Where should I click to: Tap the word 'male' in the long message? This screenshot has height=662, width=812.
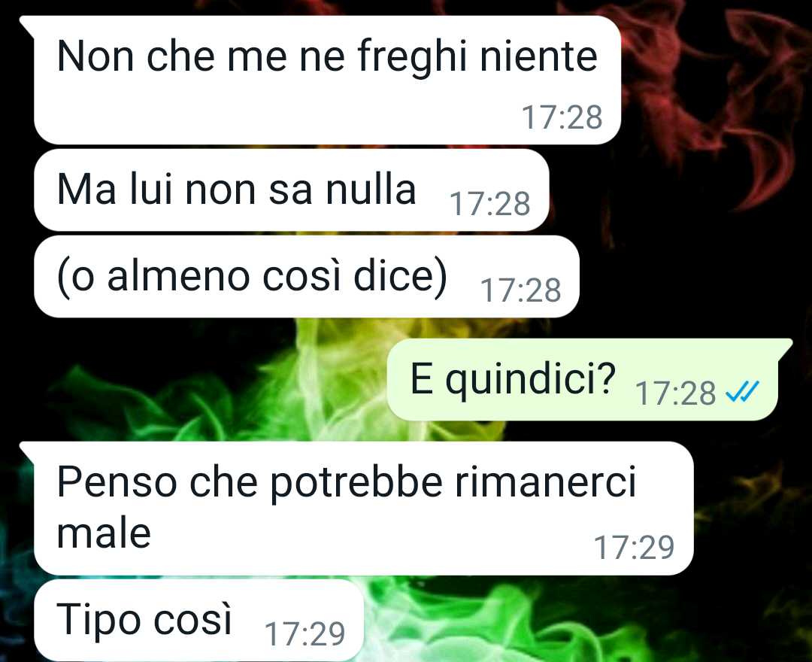(x=104, y=533)
